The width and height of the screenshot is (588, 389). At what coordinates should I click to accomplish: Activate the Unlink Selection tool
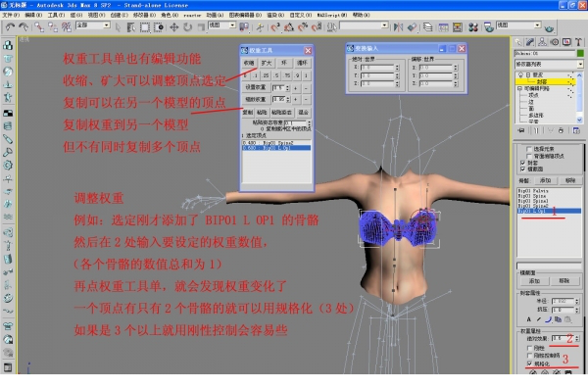click(x=53, y=26)
